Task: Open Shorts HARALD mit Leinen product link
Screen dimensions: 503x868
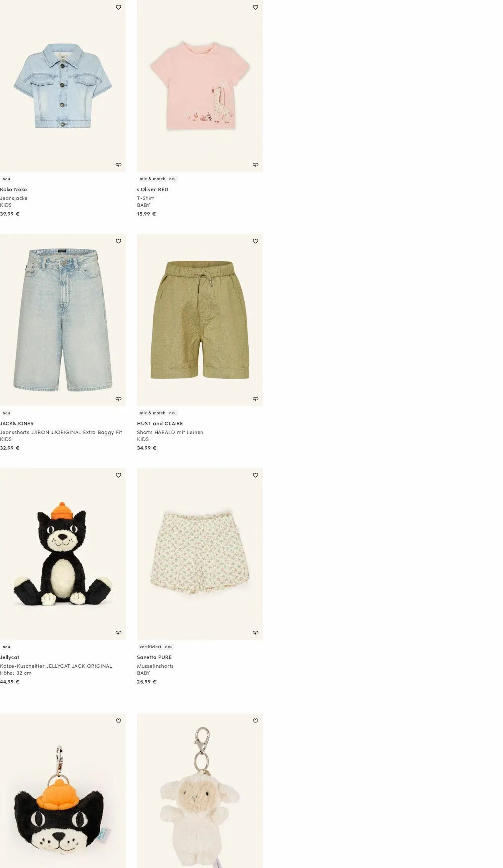Action: [x=170, y=432]
